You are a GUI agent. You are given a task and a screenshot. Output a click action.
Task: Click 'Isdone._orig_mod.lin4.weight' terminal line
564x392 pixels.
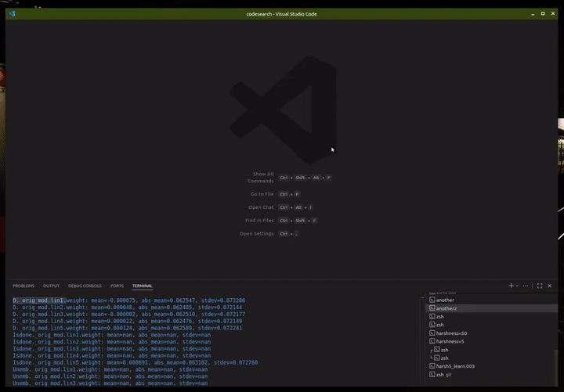click(112, 355)
